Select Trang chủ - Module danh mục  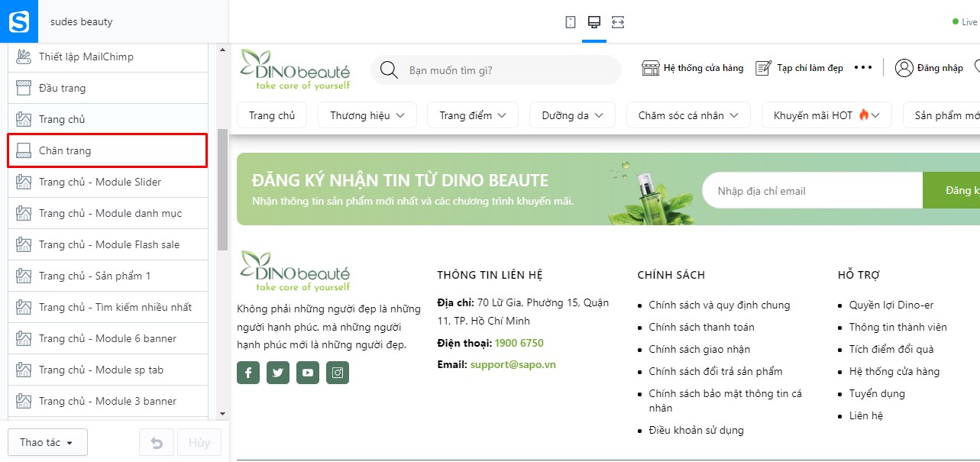tap(108, 213)
